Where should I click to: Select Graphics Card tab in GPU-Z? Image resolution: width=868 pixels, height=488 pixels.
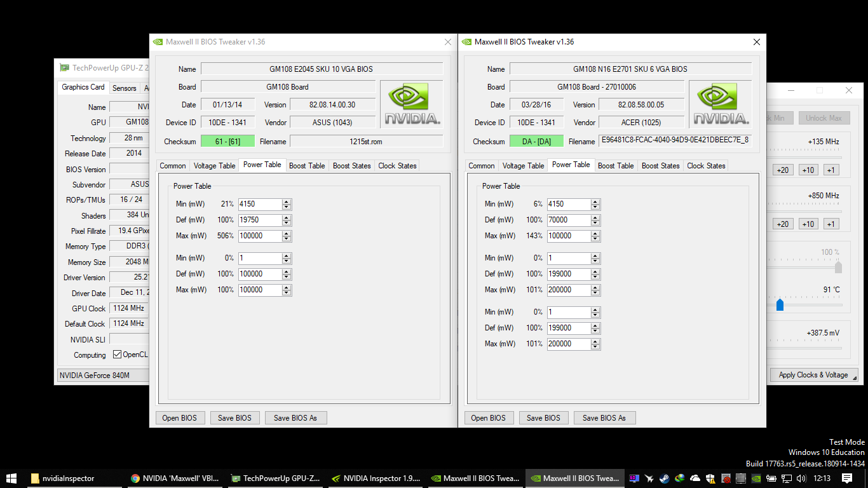[x=83, y=87]
